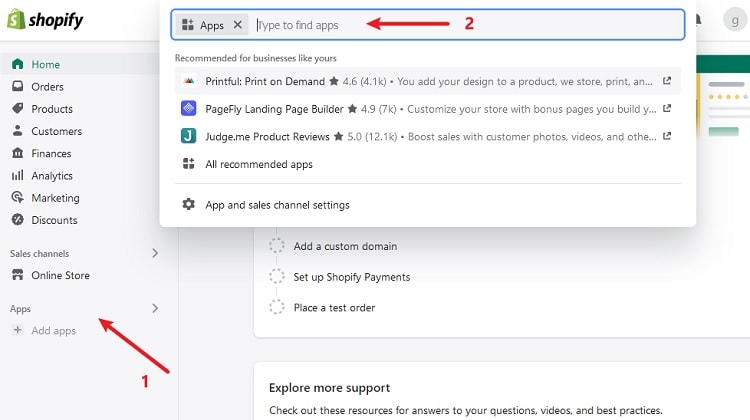Select Judge.me Product Reviews result
This screenshot has width=750, height=420.
coord(428,137)
